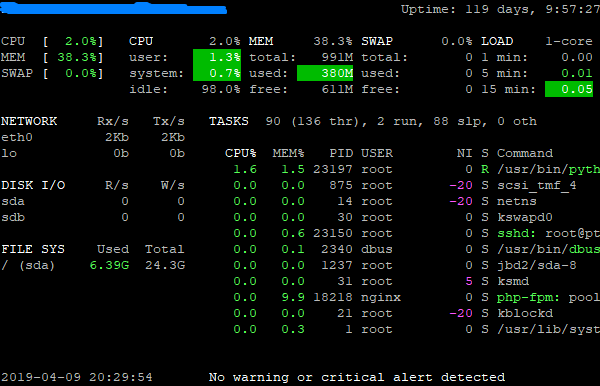The width and height of the screenshot is (600, 386).
Task: Select the dbus user entry
Action: (x=377, y=249)
